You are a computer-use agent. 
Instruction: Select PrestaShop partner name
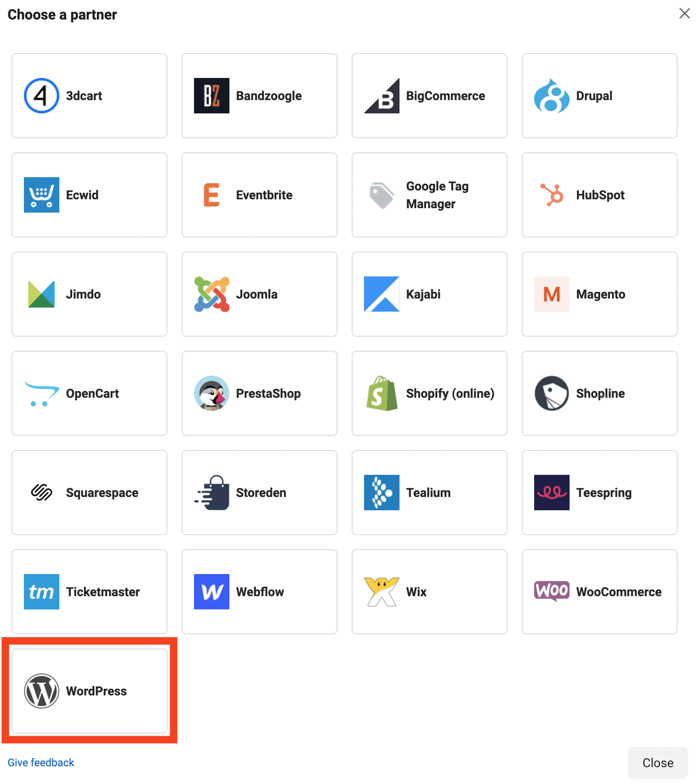[268, 393]
